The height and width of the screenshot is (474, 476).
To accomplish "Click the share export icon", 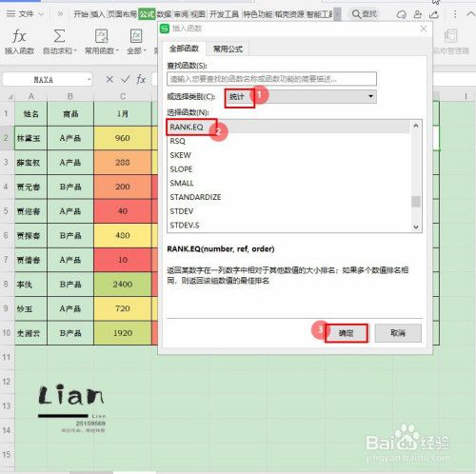I will click(434, 14).
